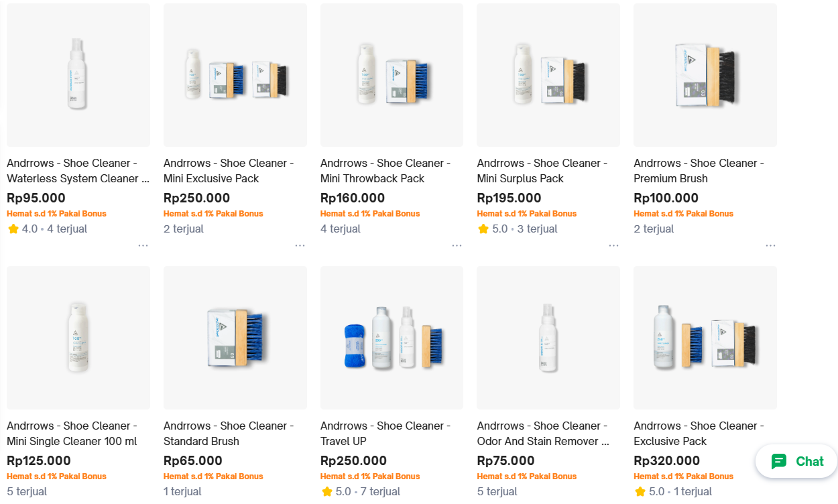Select the Standard Brush product image
838x504 pixels.
click(x=235, y=338)
